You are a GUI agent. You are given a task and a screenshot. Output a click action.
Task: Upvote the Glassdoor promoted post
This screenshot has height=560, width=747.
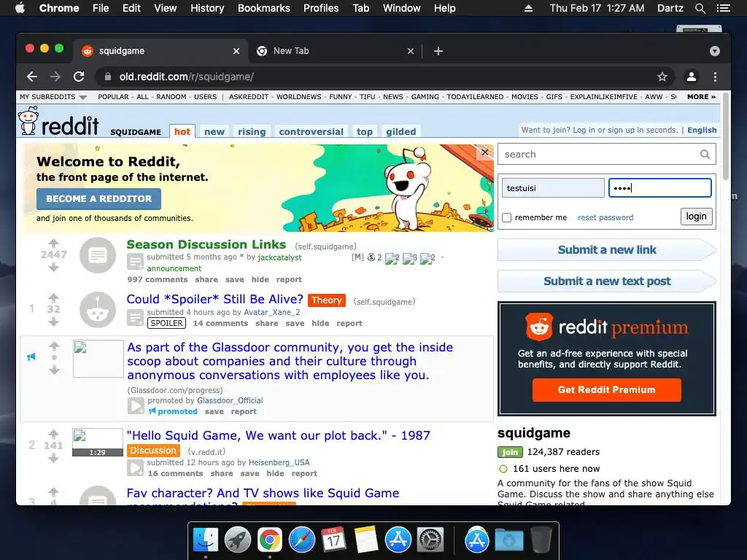coord(54,346)
